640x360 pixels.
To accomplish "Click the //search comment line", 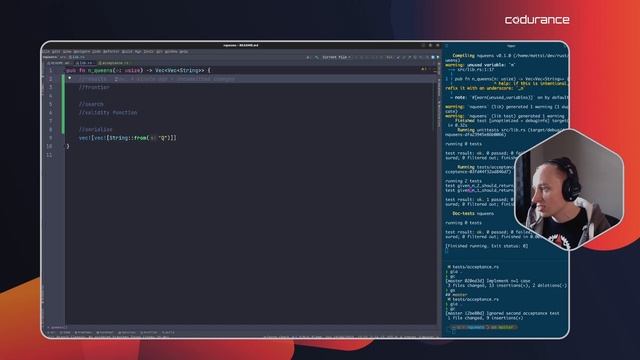I will [x=91, y=104].
